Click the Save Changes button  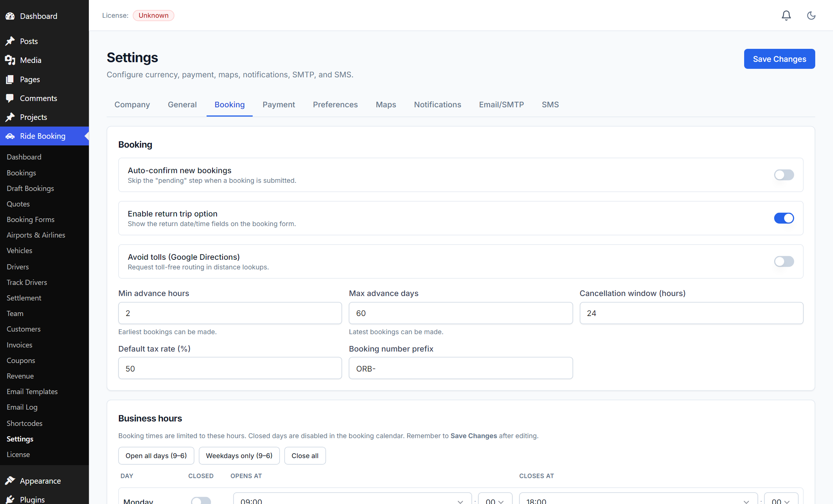[779, 59]
